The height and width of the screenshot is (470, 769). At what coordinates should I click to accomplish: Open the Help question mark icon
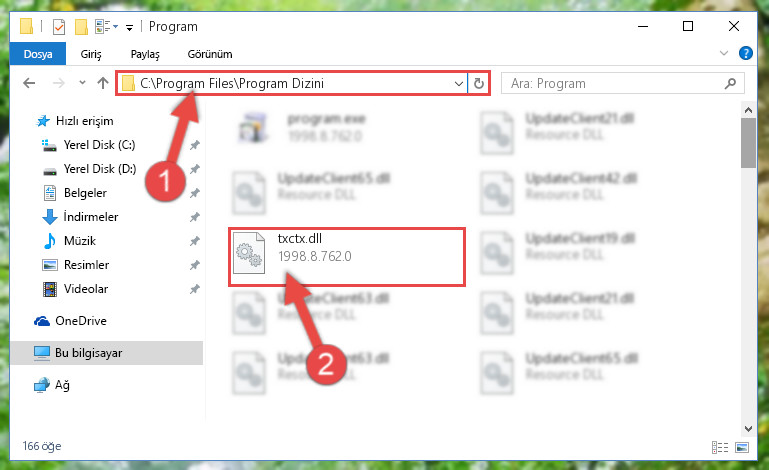pyautogui.click(x=745, y=53)
